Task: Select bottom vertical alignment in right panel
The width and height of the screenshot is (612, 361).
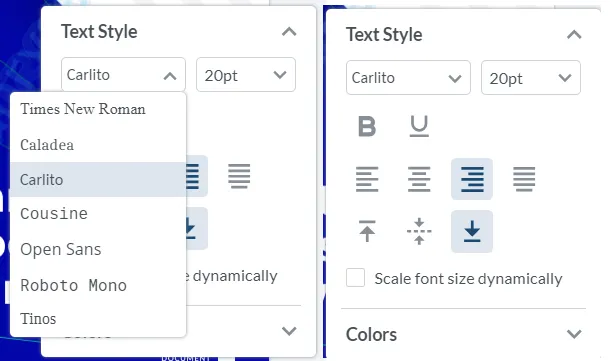Action: pyautogui.click(x=472, y=231)
